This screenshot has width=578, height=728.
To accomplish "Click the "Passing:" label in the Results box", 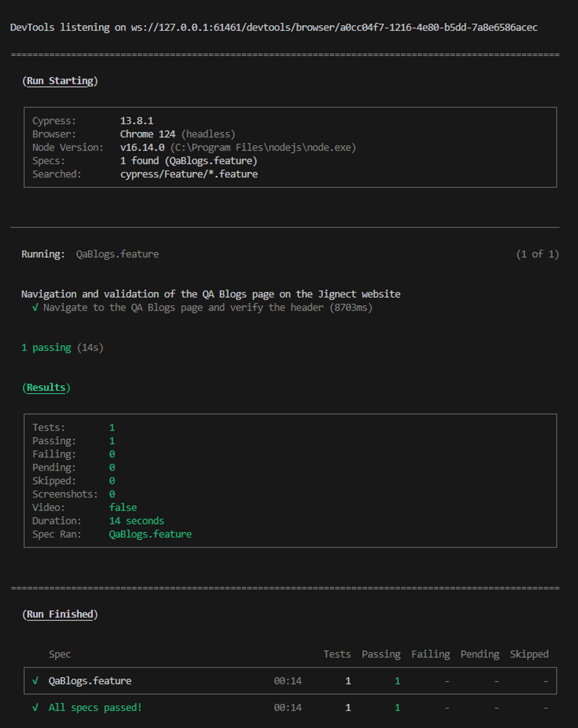I will [54, 441].
